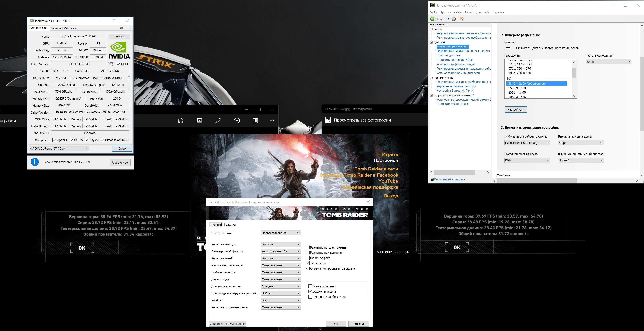Image resolution: width=644 pixels, height=331 pixels.
Task: Click the GPU-Z screenshot camera icon
Action: (122, 28)
